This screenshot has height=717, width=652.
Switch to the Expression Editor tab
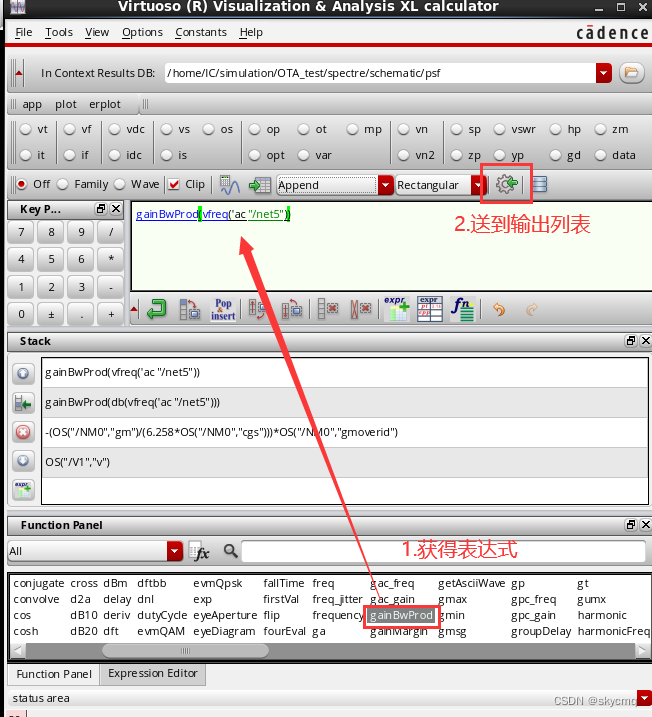point(153,674)
